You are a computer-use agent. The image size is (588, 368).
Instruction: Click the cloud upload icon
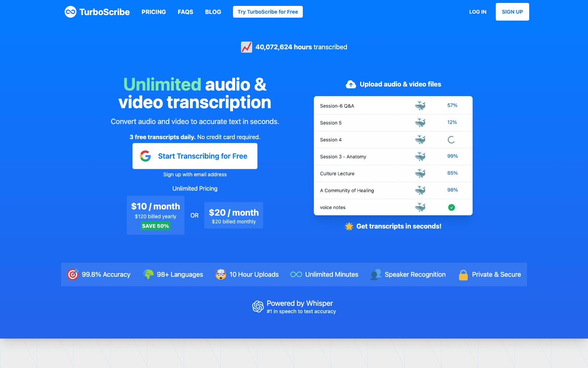[x=351, y=84]
